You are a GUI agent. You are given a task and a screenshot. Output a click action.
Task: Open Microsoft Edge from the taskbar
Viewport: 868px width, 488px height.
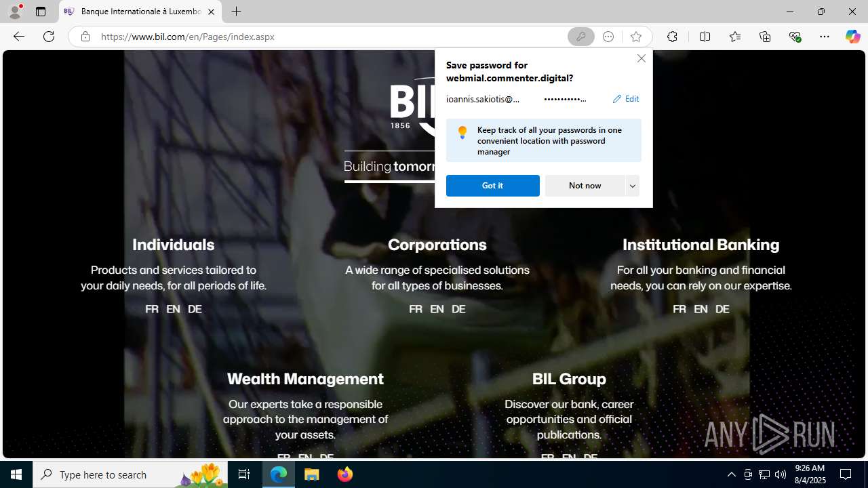279,474
